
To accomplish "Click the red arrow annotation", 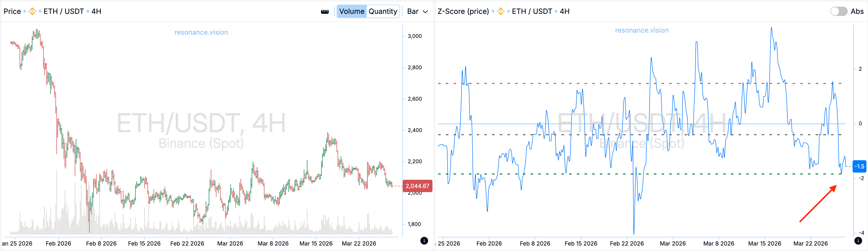I will coord(818,203).
